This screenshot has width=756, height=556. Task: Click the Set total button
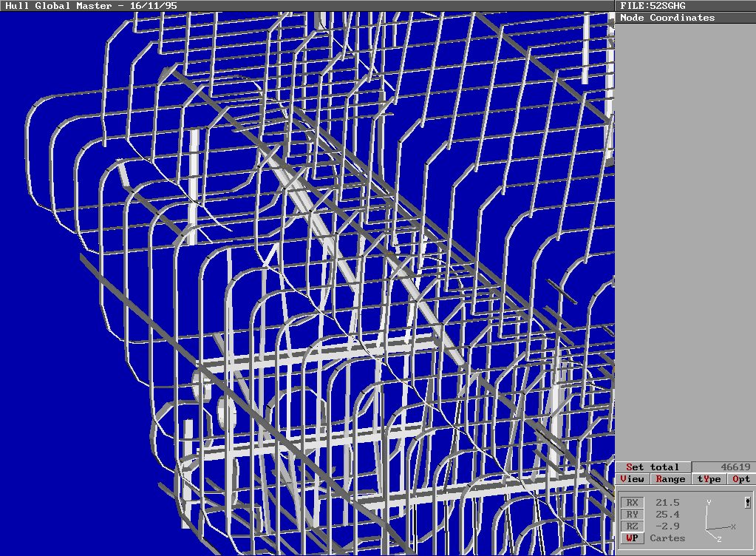click(654, 467)
